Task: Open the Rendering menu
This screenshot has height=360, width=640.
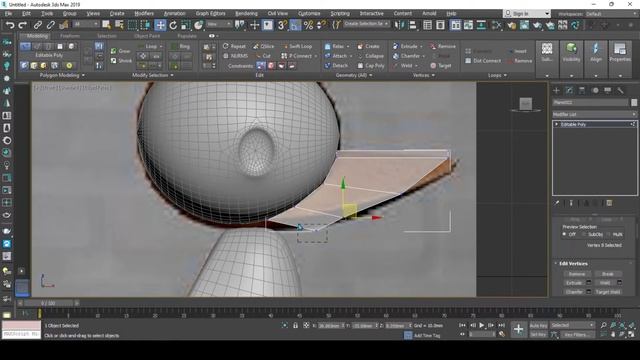Action: tap(247, 13)
